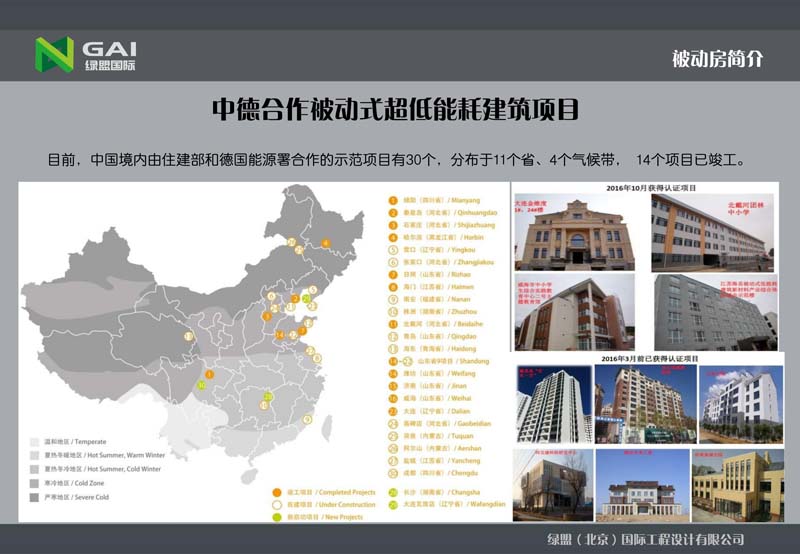800x554 pixels.
Task: Click legend circle 4 beside Harbin
Action: point(393,238)
